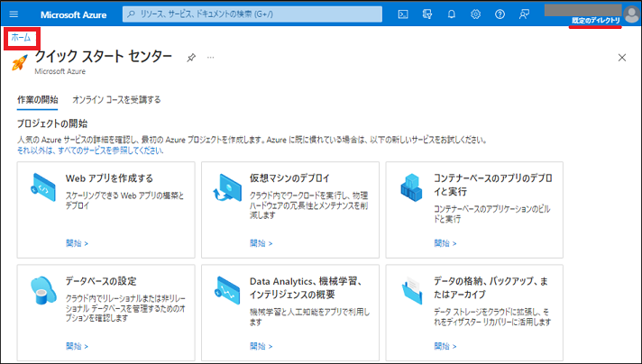
Task: Open the feedback icon in header
Action: 524,14
